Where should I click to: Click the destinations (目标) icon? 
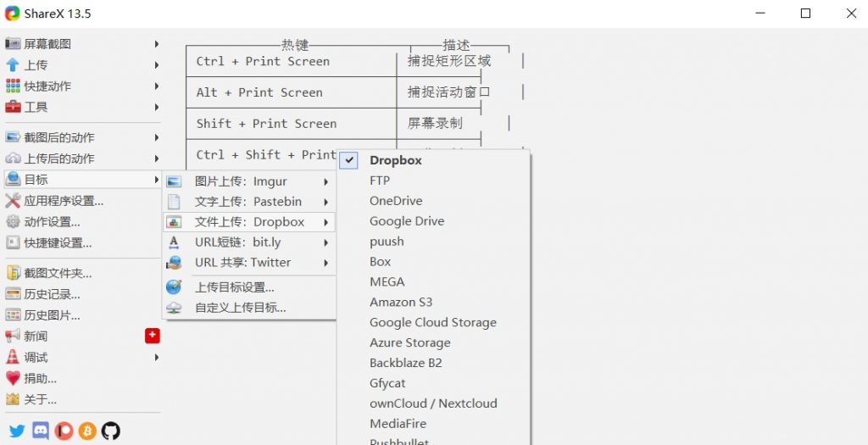click(x=13, y=180)
